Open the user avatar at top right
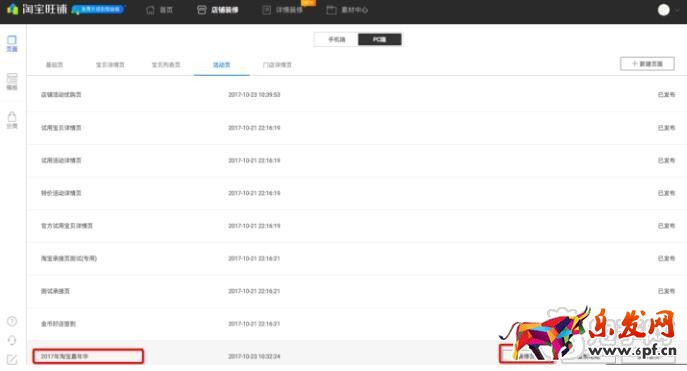This screenshot has width=687, height=371. [664, 10]
